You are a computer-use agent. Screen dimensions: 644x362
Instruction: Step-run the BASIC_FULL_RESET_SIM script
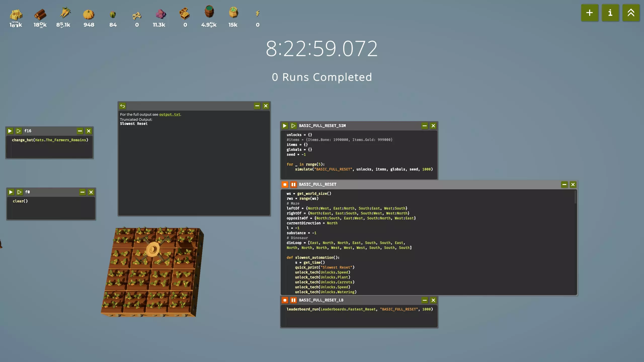(293, 126)
